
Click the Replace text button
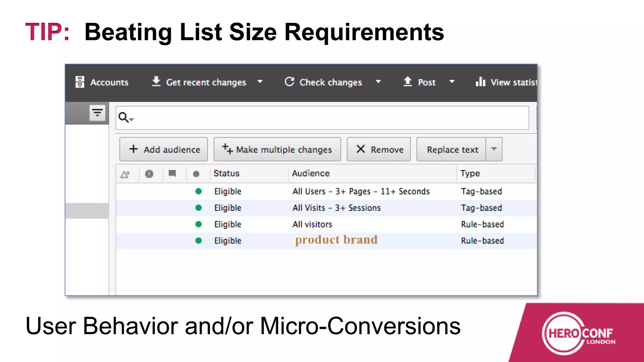tap(451, 149)
